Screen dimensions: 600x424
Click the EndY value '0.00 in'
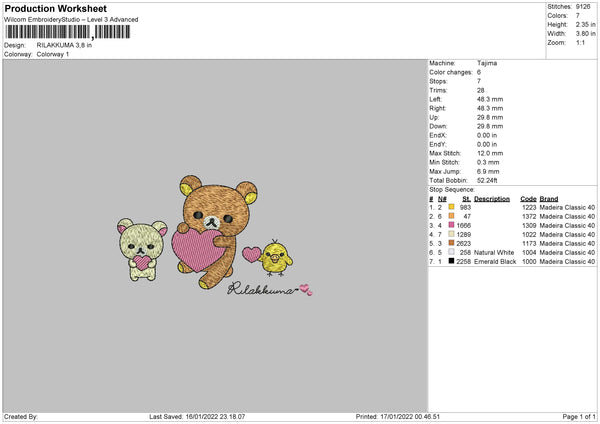point(487,145)
